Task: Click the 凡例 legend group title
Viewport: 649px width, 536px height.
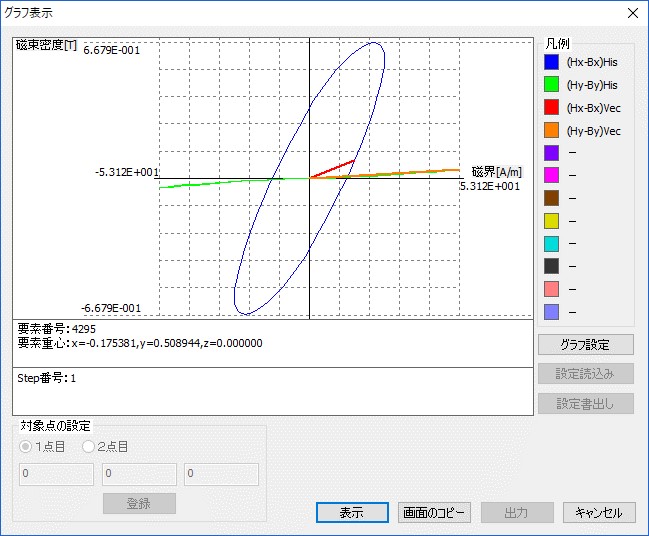Action: [557, 43]
